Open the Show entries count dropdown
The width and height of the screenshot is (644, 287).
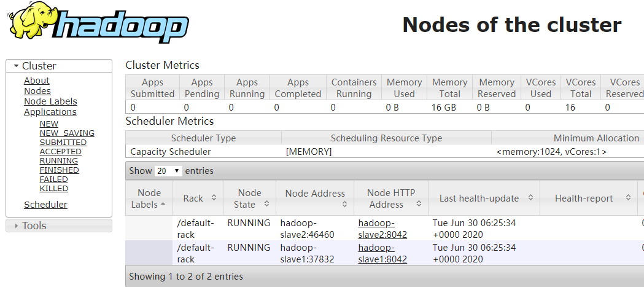click(x=168, y=171)
